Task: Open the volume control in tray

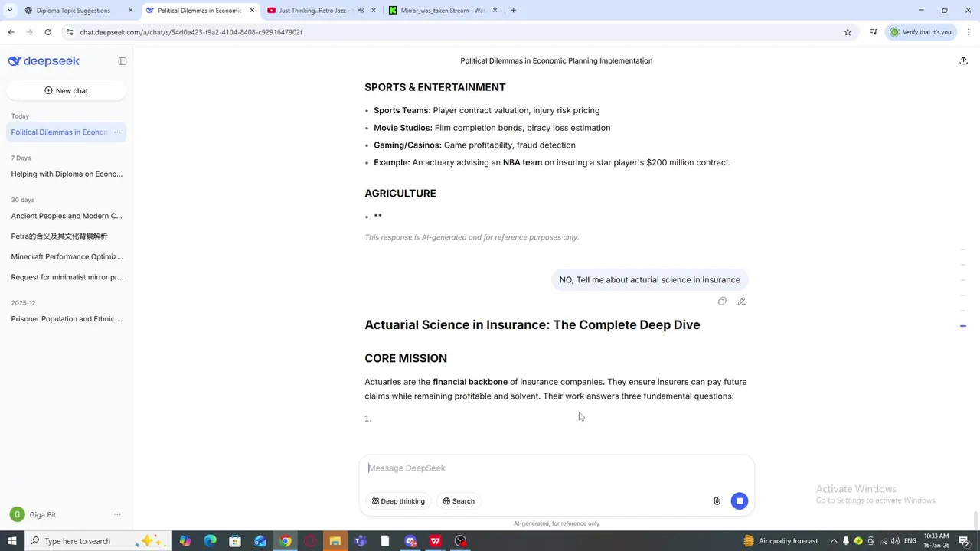Action: click(894, 541)
